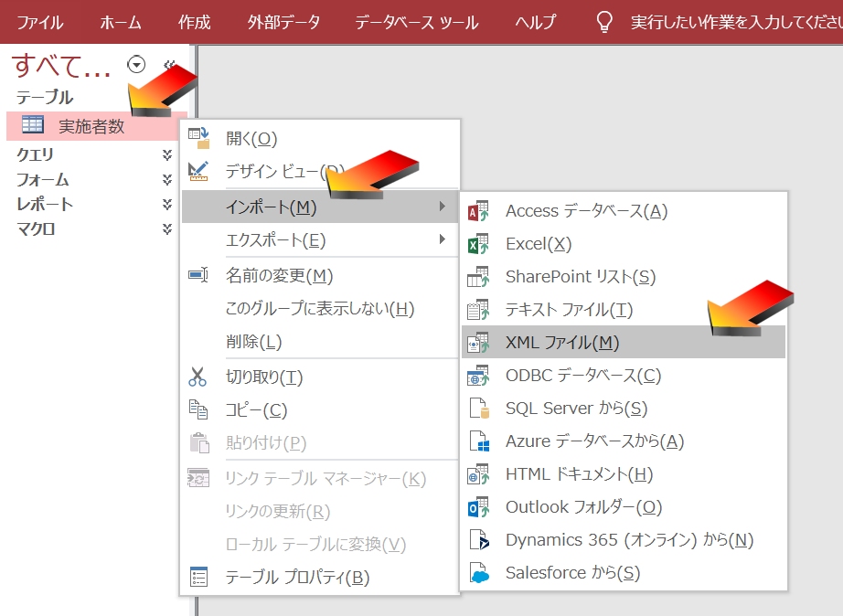Select Excel(X) import option
This screenshot has width=843, height=616.
[x=624, y=244]
